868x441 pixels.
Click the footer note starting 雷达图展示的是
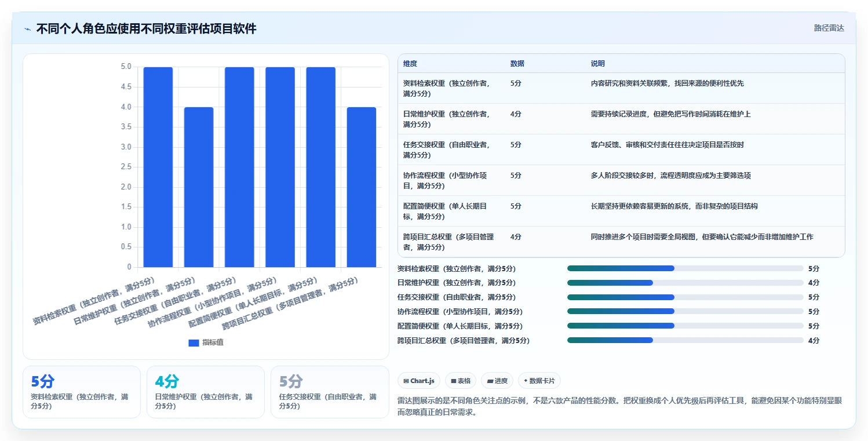click(620, 407)
